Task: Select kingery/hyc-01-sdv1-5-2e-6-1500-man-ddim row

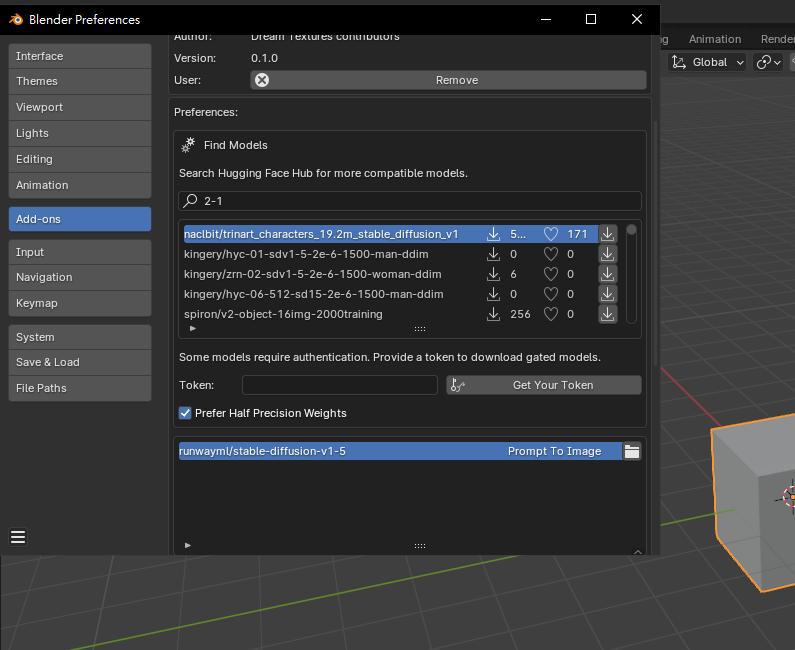Action: [390, 254]
